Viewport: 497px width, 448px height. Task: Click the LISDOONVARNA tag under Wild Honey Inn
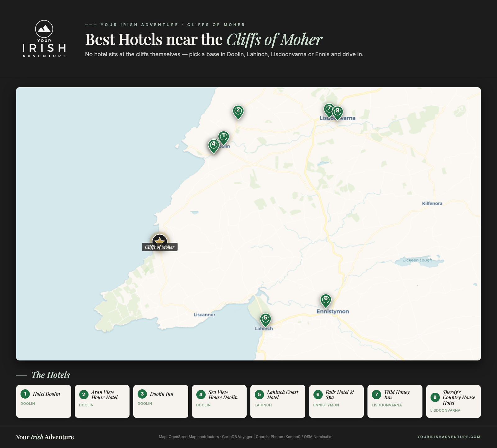(387, 405)
